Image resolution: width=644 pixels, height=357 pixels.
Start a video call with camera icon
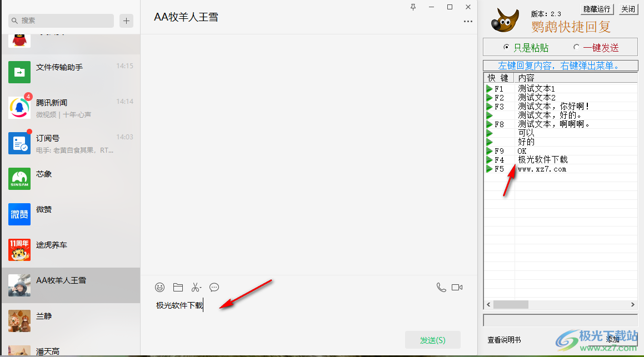pos(457,287)
